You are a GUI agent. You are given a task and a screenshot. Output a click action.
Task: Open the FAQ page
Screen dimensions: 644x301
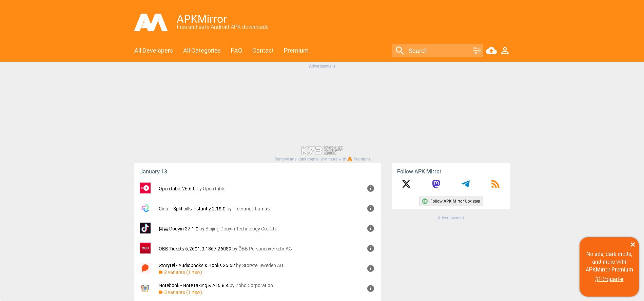pos(236,51)
